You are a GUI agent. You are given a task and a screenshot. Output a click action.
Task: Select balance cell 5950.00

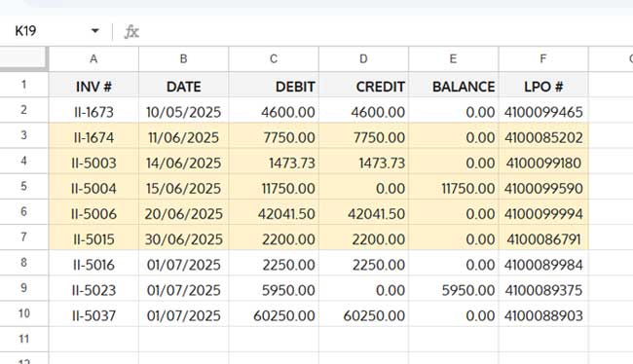point(454,288)
